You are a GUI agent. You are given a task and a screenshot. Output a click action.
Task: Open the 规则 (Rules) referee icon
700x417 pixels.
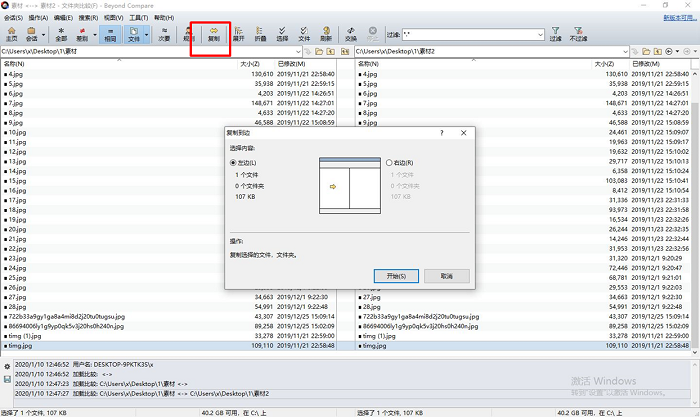pos(188,34)
